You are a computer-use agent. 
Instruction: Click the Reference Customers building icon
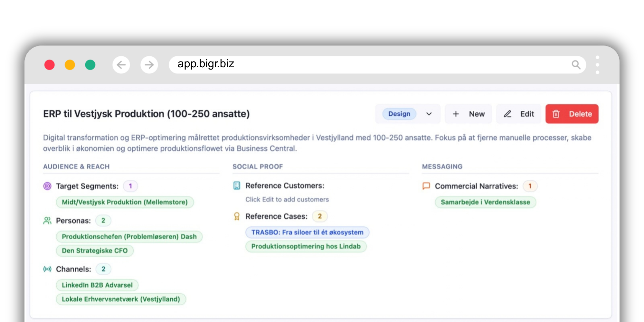[237, 185]
